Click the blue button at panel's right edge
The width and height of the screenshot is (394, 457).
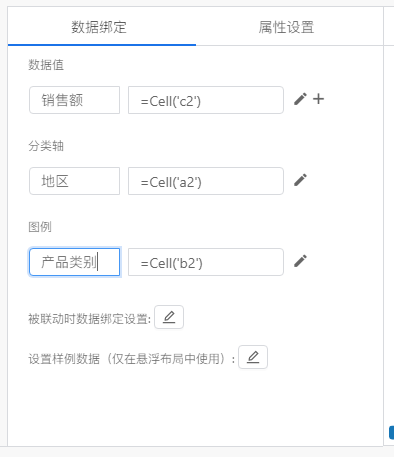391,432
